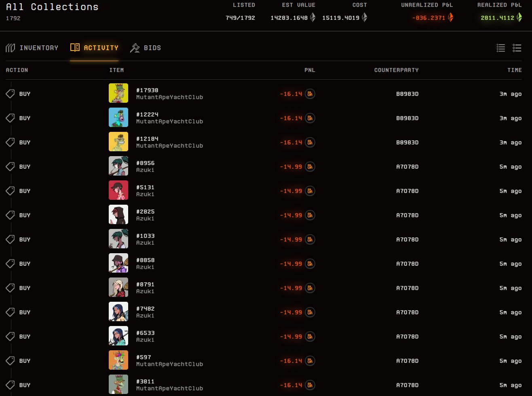Viewport: 532px width, 396px height.
Task: Switch to detailed list view icon
Action: [517, 48]
